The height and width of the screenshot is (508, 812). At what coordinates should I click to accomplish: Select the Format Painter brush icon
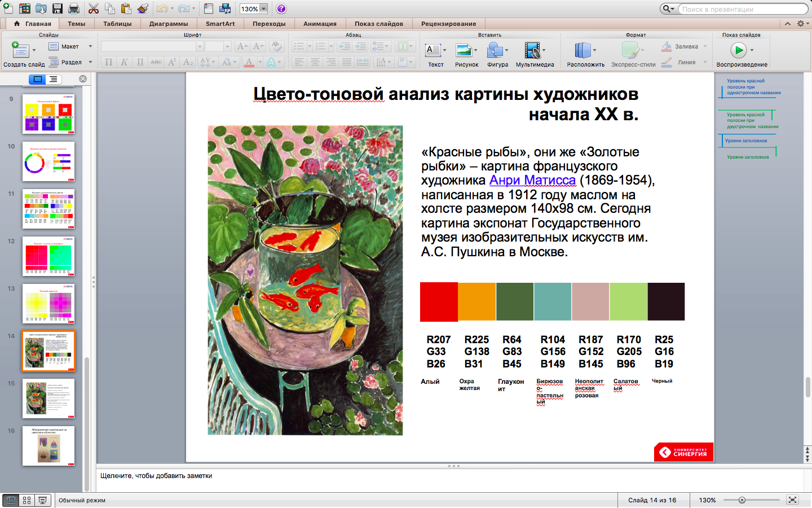pos(143,8)
